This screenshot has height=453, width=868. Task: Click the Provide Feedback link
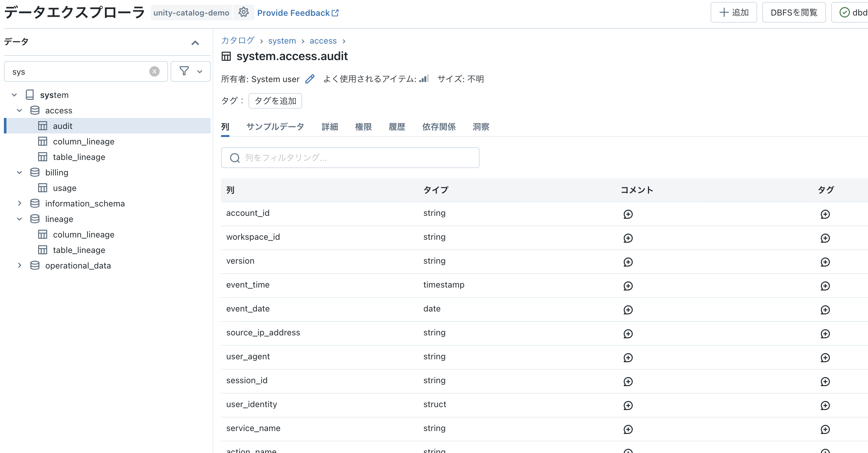coord(298,13)
